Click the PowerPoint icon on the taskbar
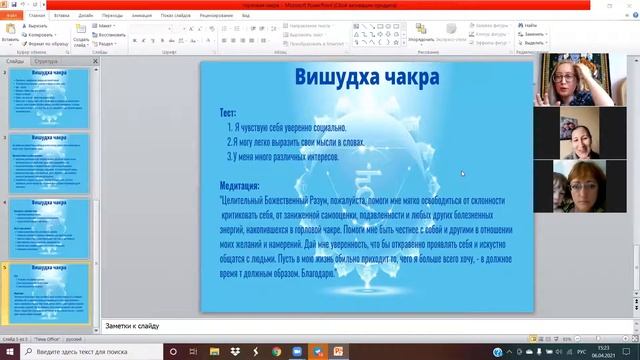 pyautogui.click(x=338, y=351)
